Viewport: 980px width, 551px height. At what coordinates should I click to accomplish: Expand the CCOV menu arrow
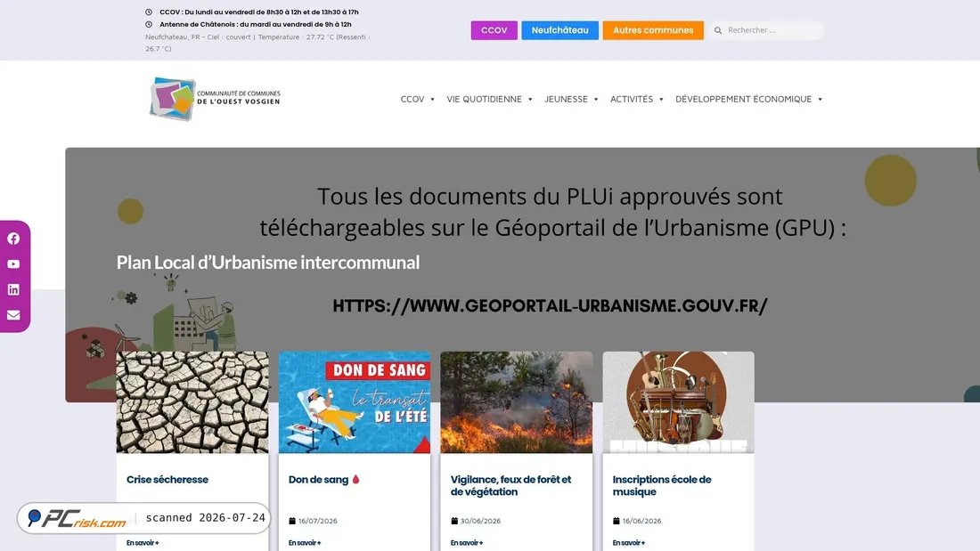click(x=432, y=100)
